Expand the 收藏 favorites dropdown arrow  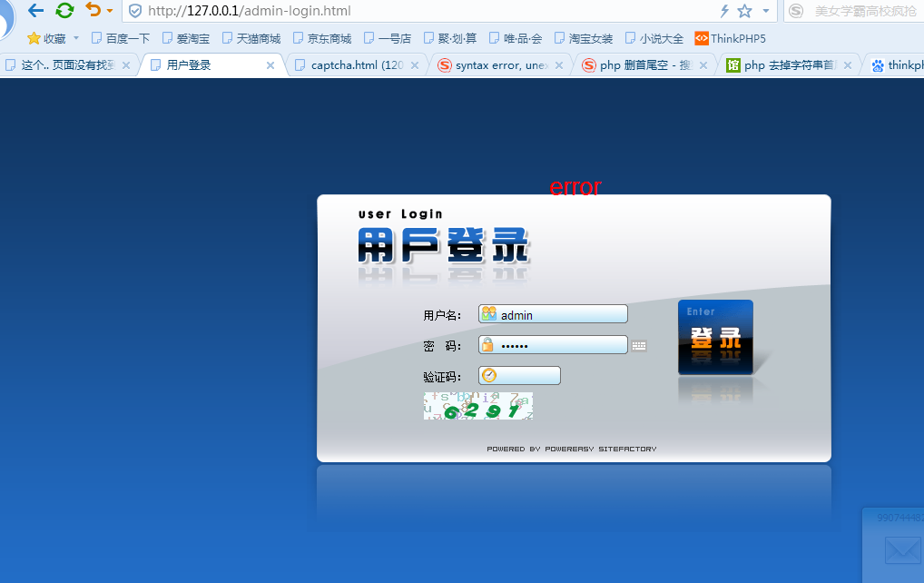76,39
